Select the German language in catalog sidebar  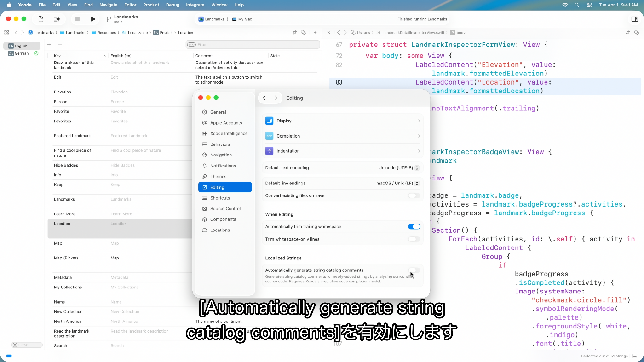click(22, 53)
